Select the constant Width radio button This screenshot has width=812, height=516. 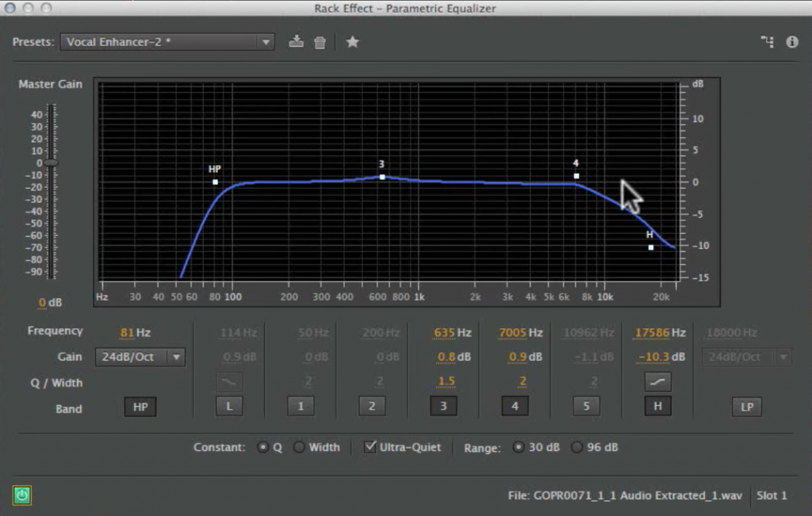(299, 447)
